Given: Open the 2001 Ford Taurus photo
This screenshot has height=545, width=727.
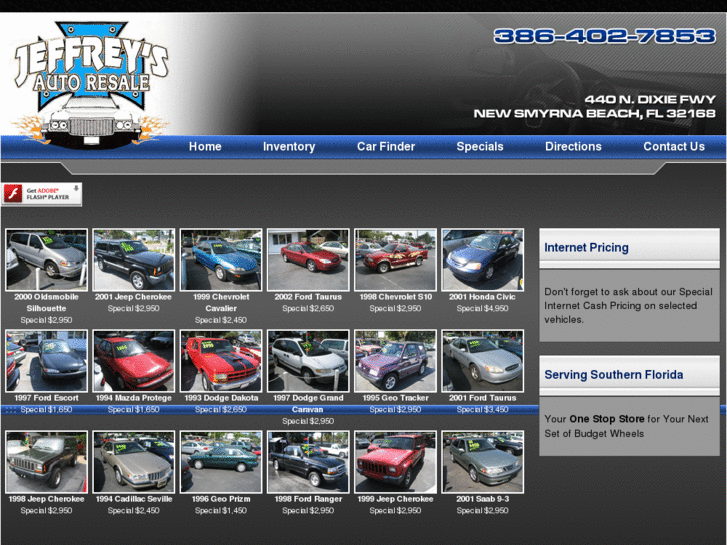Looking at the screenshot, I should 482,361.
